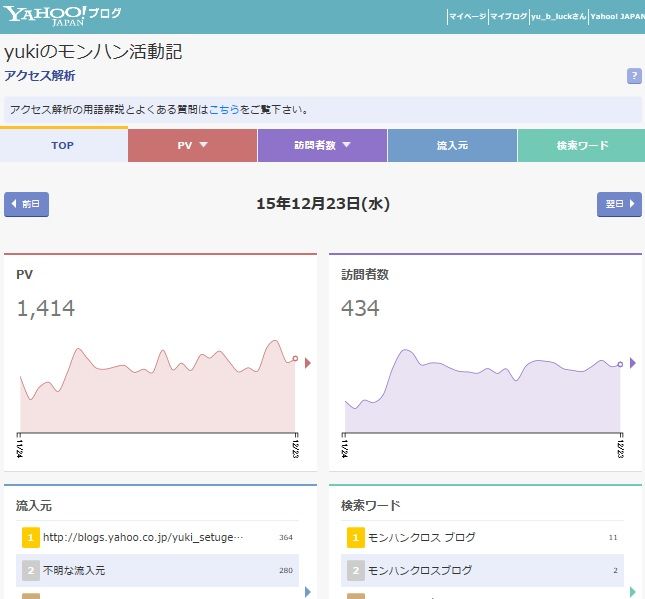Select the 不明な流入元 row
Viewport: 645px width, 599px height.
pos(157,570)
